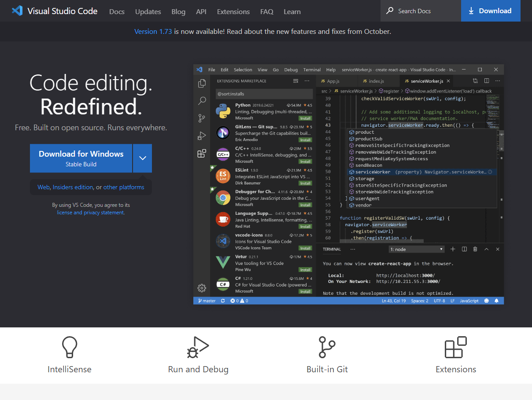Click the Web link under download button

[x=44, y=187]
